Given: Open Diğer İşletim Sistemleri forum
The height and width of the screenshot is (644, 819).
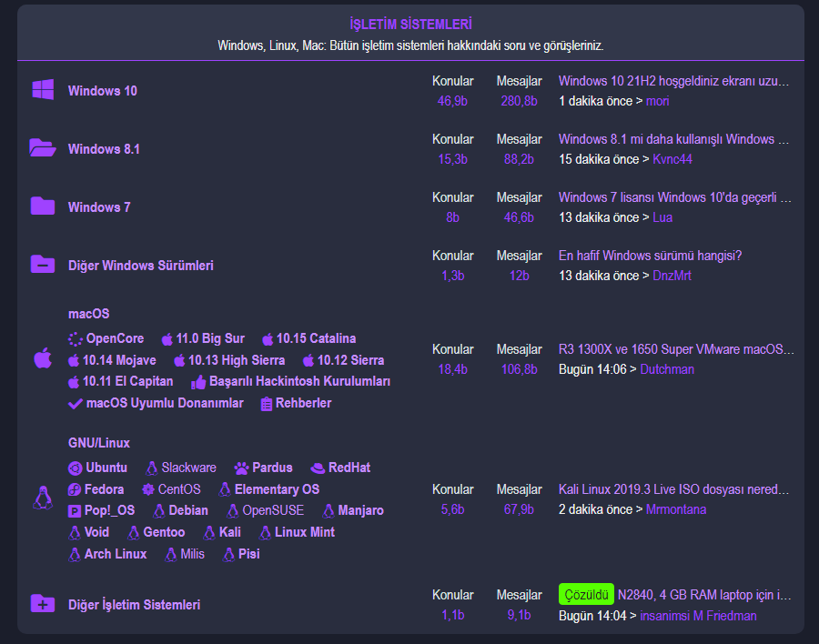Looking at the screenshot, I should [x=135, y=604].
